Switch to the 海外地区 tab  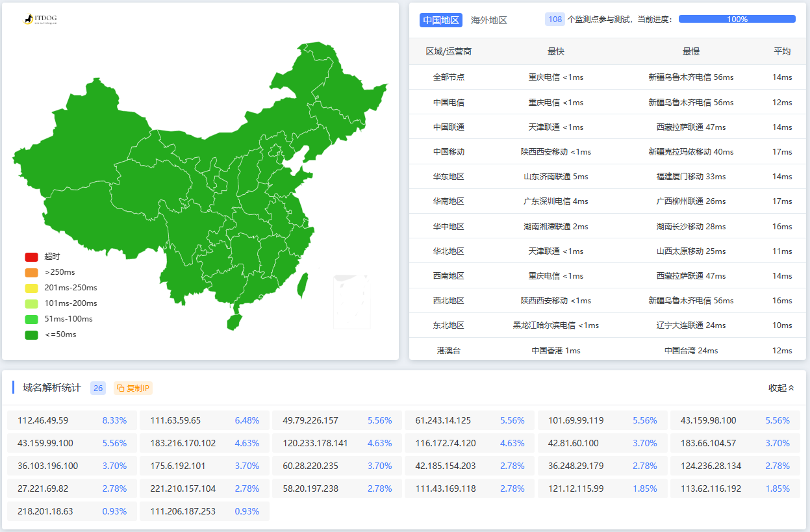coord(488,20)
